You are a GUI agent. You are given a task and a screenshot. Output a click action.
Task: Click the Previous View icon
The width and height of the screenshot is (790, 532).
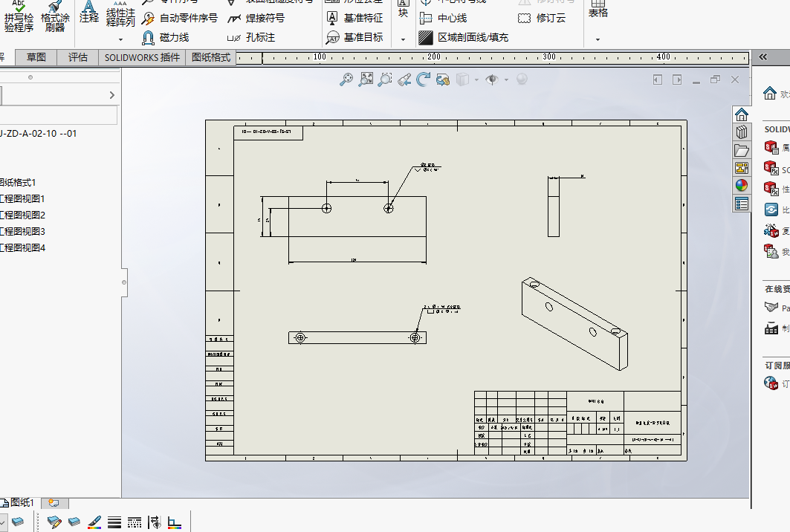pyautogui.click(x=404, y=80)
